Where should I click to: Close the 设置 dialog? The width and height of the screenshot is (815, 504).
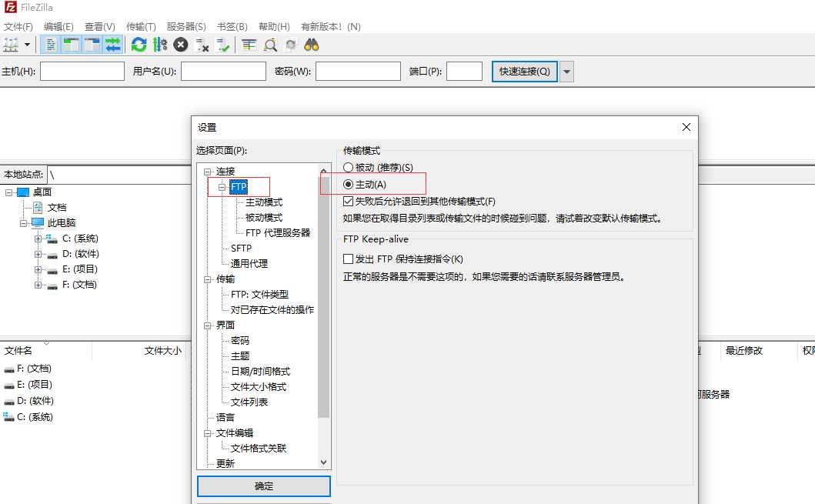point(686,127)
